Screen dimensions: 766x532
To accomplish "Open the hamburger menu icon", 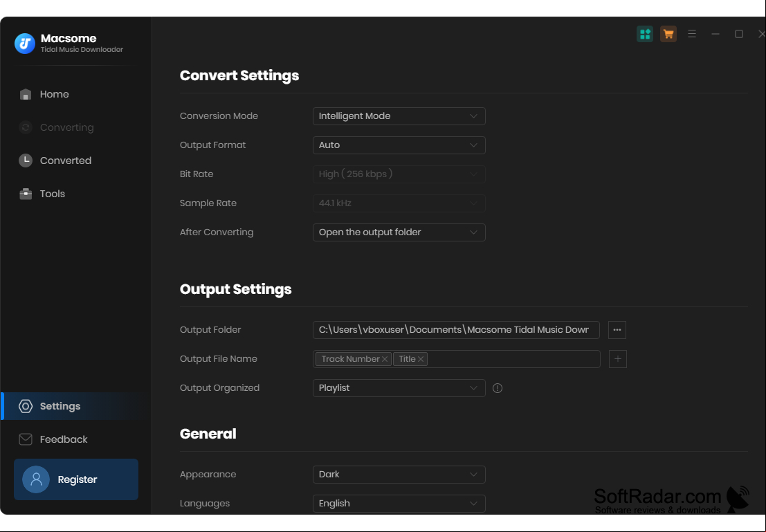I will pos(692,34).
